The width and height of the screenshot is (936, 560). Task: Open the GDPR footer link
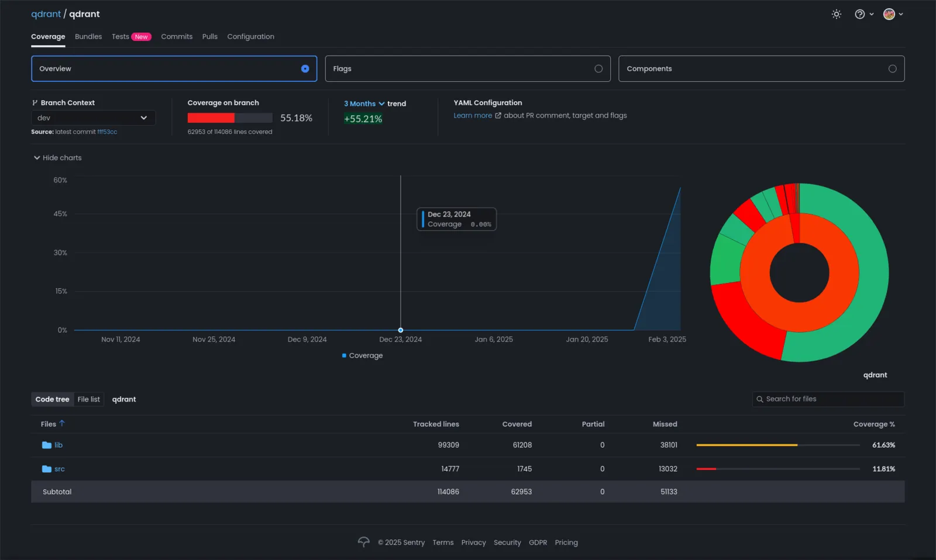tap(538, 542)
